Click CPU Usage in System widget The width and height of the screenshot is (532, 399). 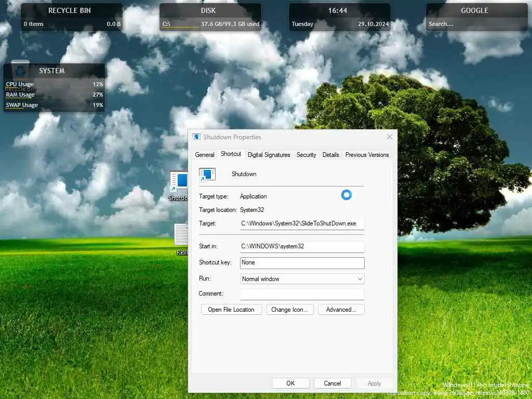coord(54,84)
